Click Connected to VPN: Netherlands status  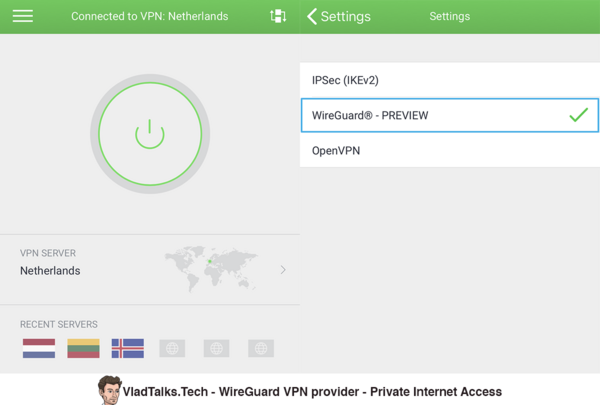(x=150, y=16)
